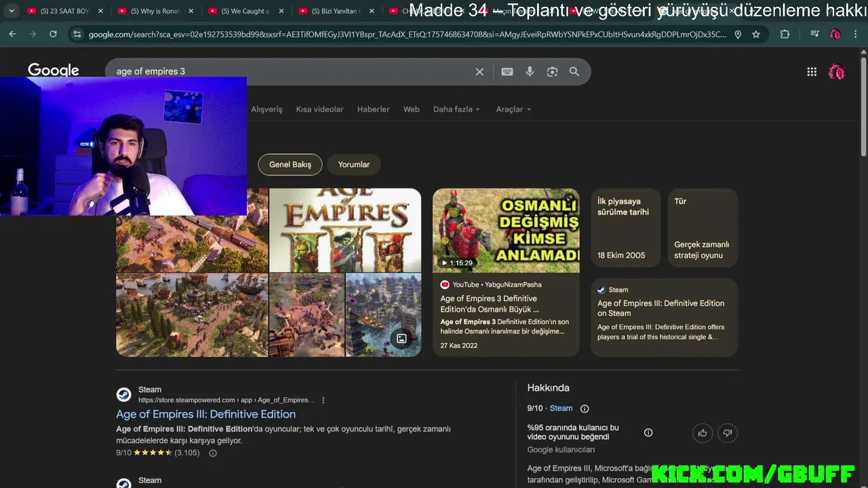Open the on-screen keyboard input tool
Viewport: 868px width, 488px height.
pos(507,72)
